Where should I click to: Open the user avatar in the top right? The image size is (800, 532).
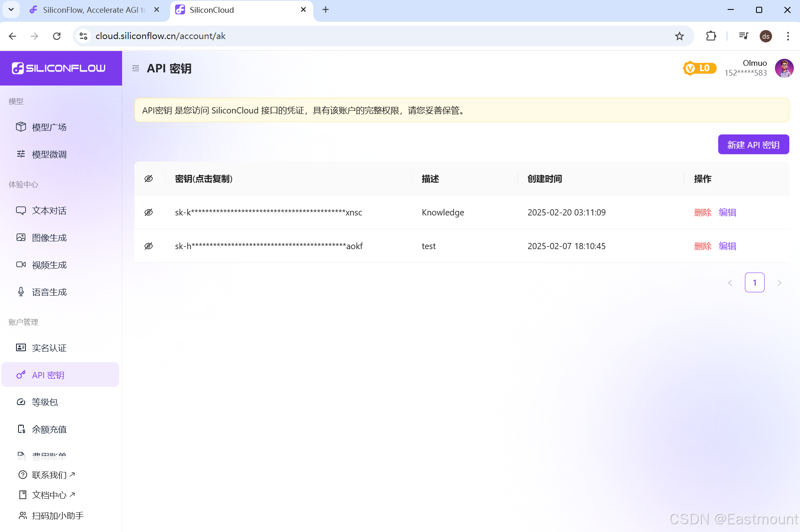point(784,68)
